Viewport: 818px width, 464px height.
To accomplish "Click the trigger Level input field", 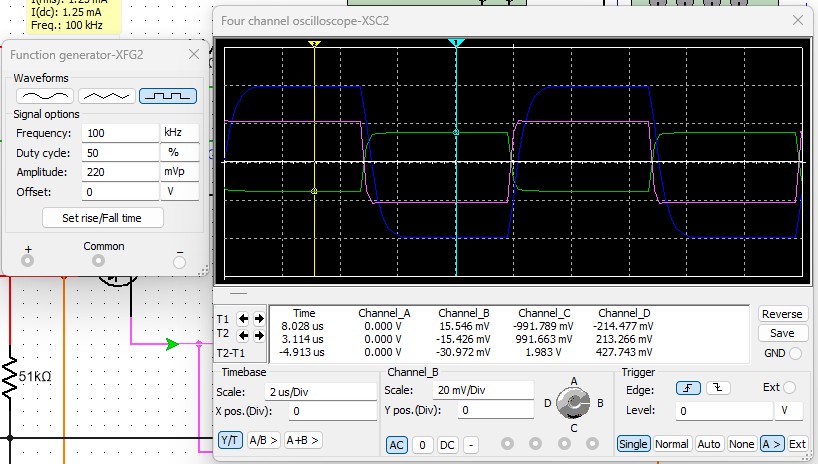I will 724,411.
